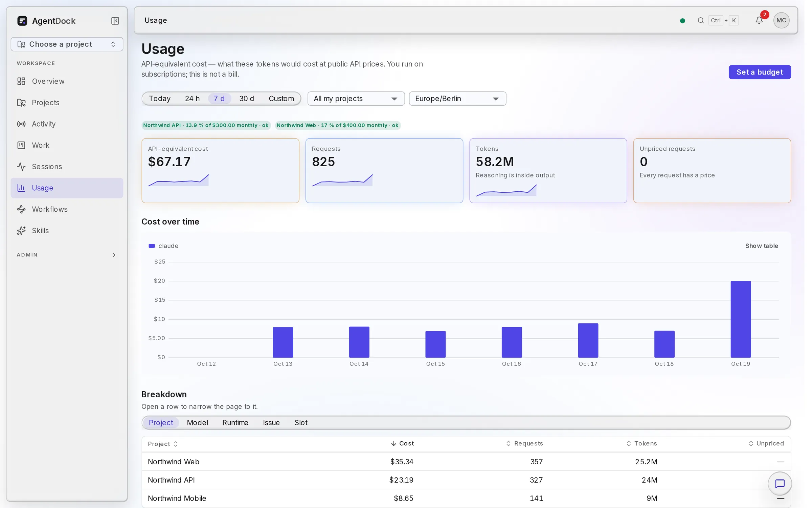Sort table by Requests column
The width and height of the screenshot is (812, 508).
click(x=524, y=444)
